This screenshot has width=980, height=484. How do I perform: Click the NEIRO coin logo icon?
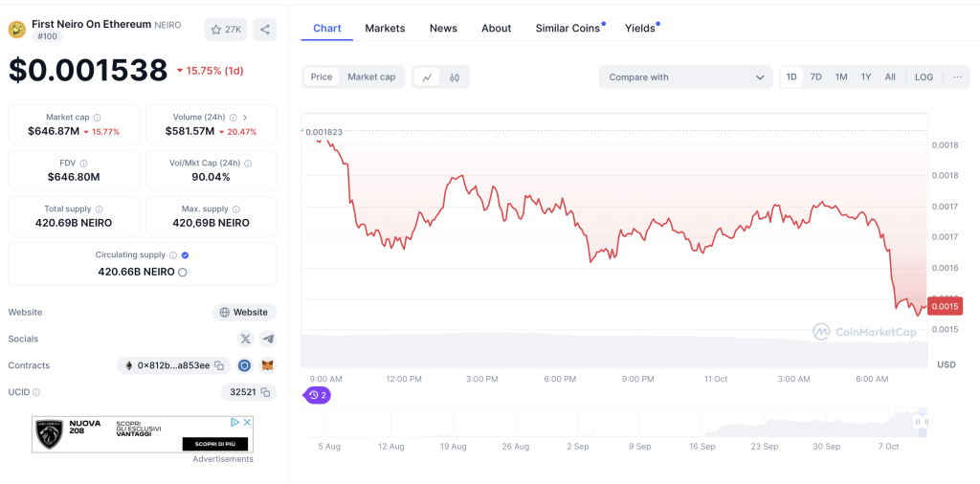(x=17, y=30)
